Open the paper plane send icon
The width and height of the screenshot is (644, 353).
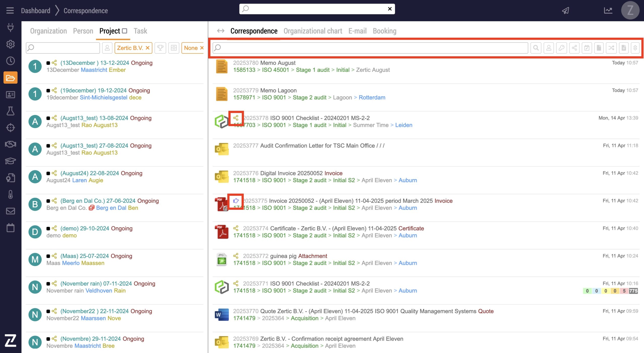(x=566, y=11)
